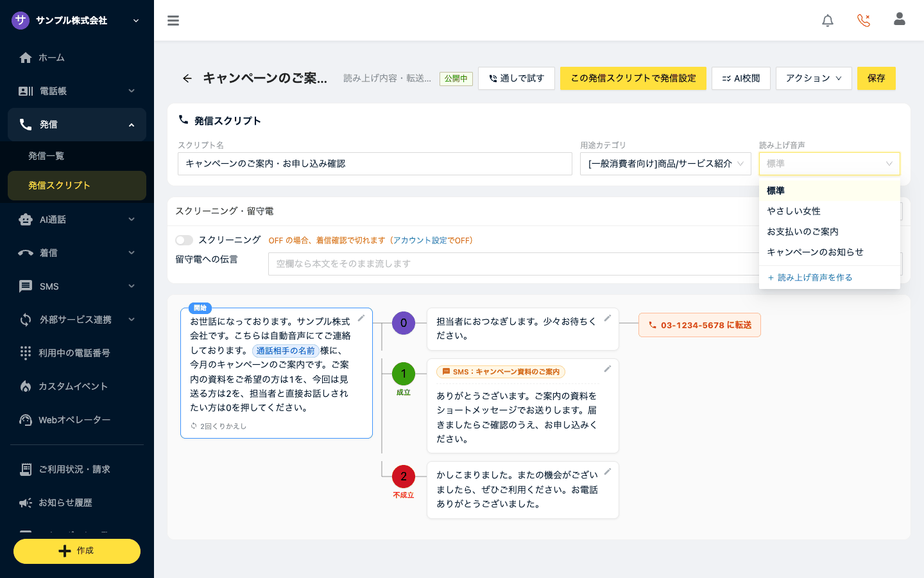Viewport: 924px width, 578px height.
Task: Toggle the hamburger menu icon
Action: tap(173, 21)
